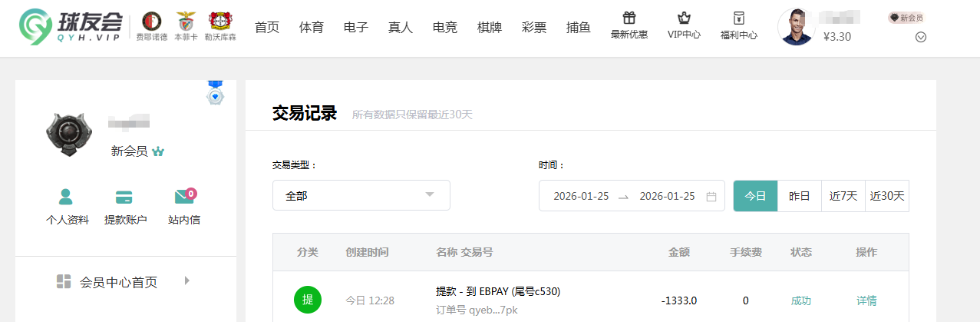
Task: Open 站内信 mail icon
Action: [x=185, y=196]
